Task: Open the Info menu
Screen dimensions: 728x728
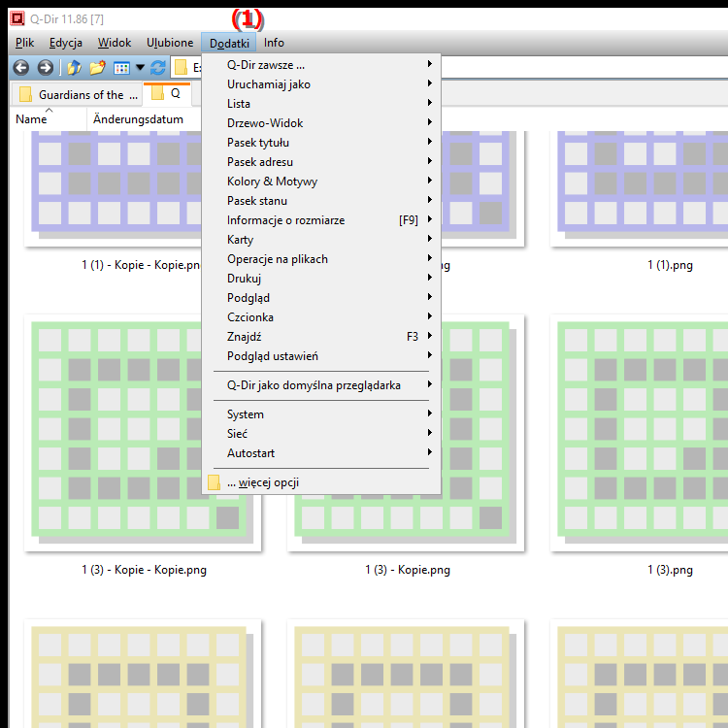Action: [x=274, y=43]
